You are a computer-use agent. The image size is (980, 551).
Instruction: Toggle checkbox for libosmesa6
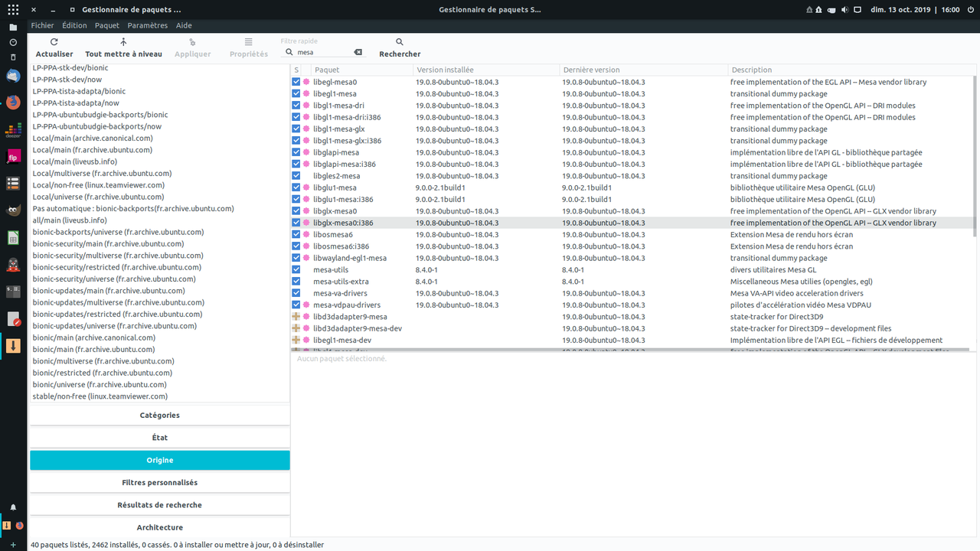pos(296,234)
